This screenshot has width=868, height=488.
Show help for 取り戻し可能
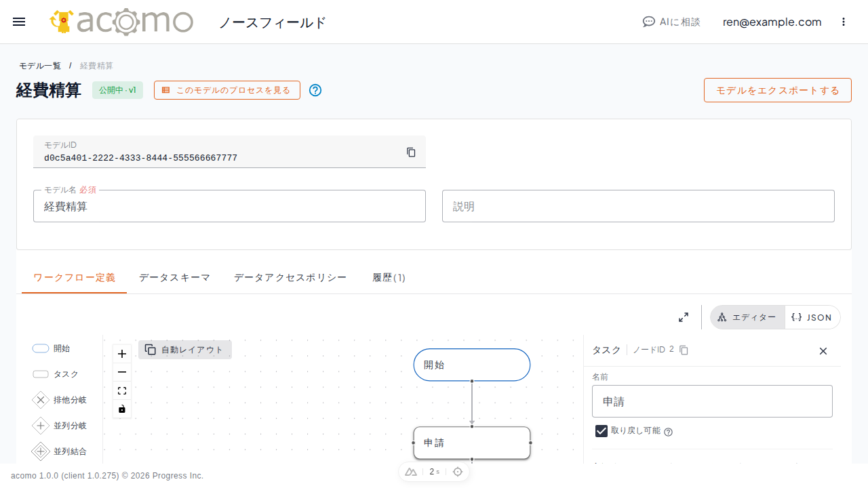[669, 432]
